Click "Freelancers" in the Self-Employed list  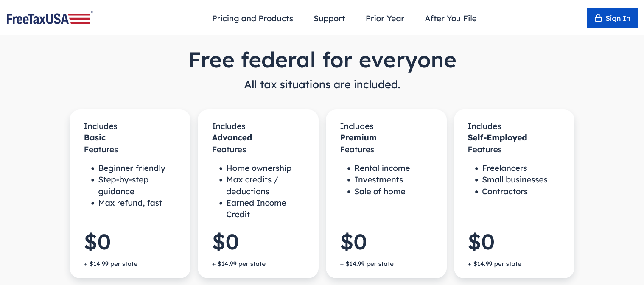click(x=504, y=168)
